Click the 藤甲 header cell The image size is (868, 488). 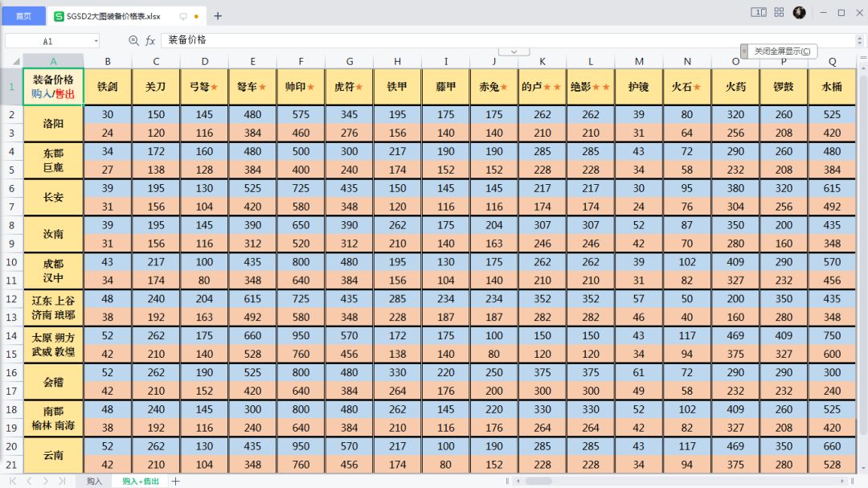[x=445, y=86]
